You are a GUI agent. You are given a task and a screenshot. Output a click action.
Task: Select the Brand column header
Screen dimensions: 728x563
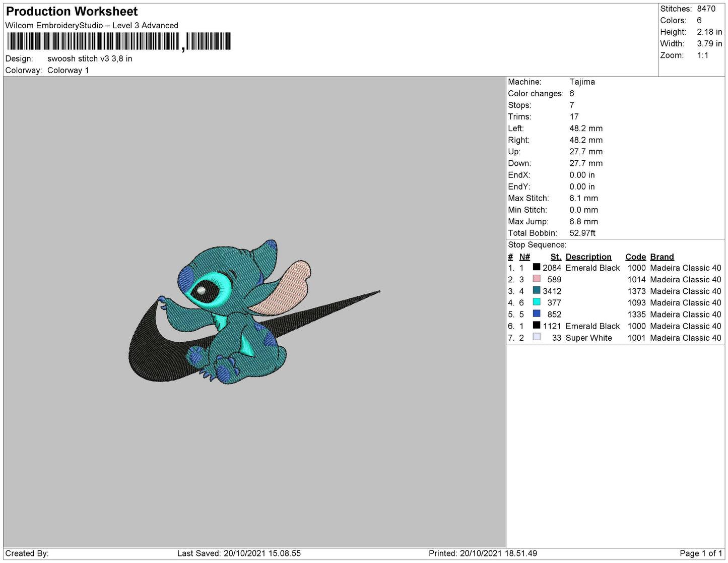click(x=661, y=257)
